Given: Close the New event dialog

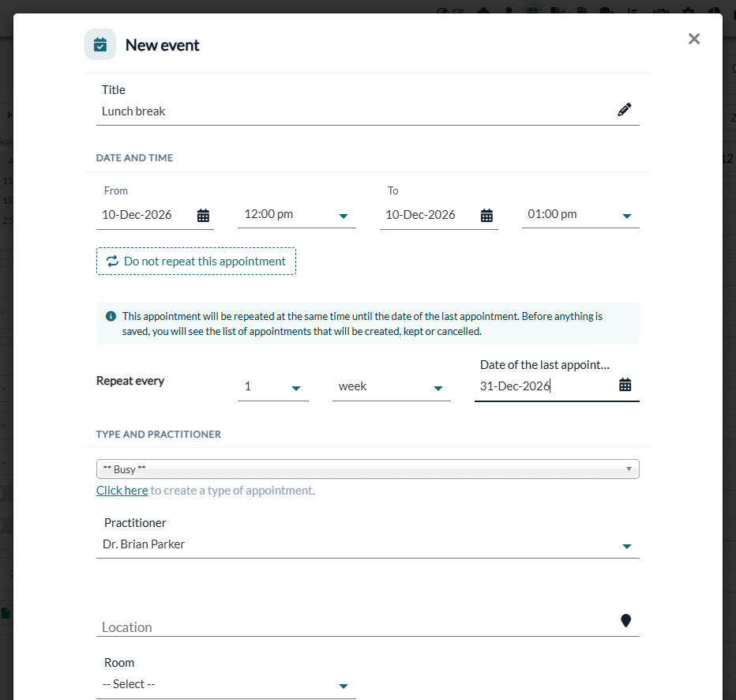Looking at the screenshot, I should coord(694,39).
